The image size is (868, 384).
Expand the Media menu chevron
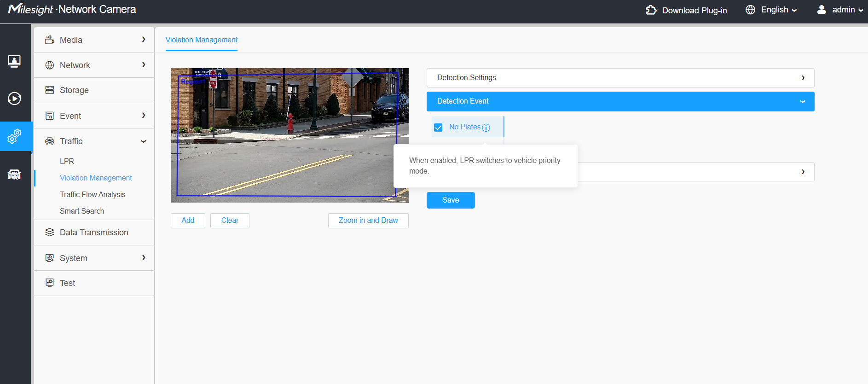point(144,40)
